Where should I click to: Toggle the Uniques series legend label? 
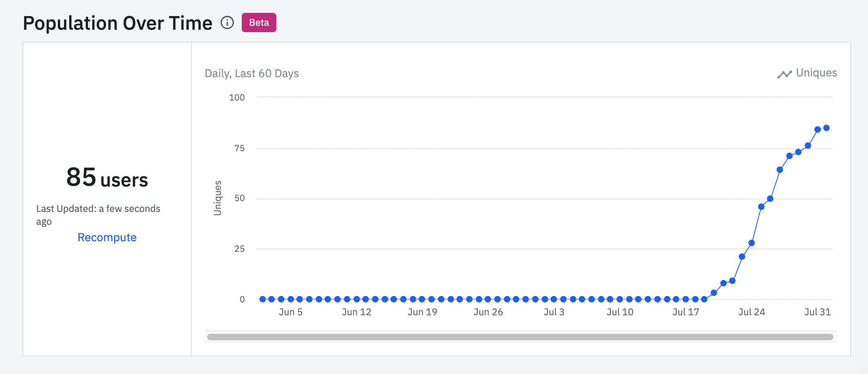point(816,73)
